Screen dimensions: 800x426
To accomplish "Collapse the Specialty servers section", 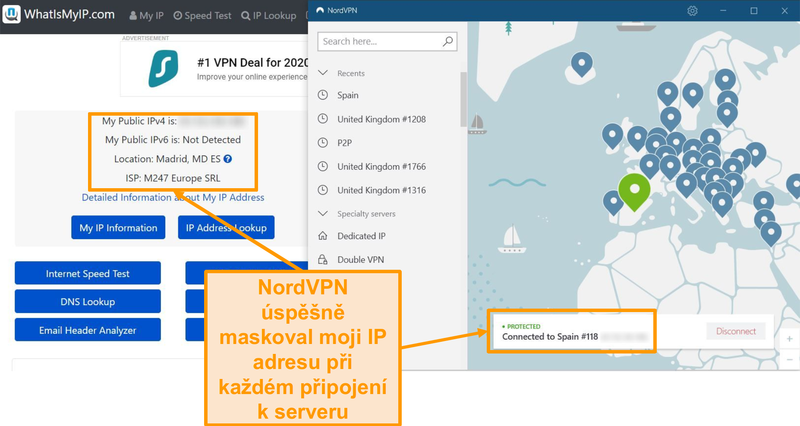I will (322, 213).
